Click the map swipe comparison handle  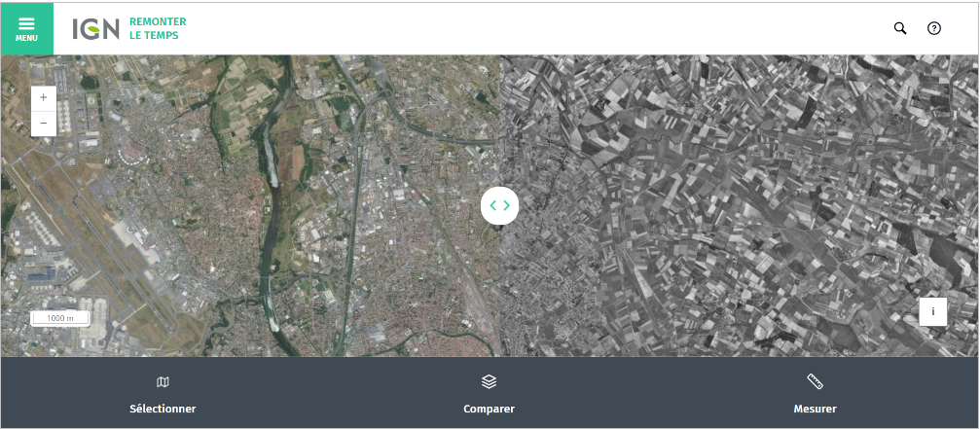click(499, 205)
